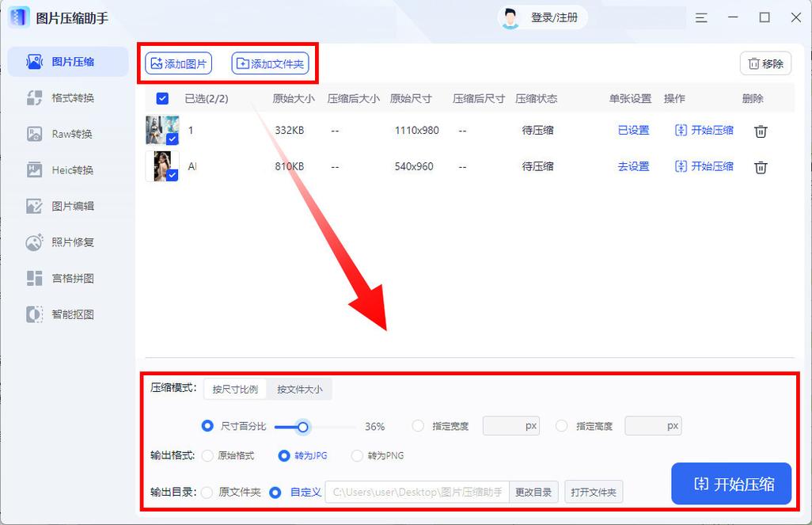812x525 pixels.
Task: Select the 宫格拼图 sidebar icon
Action: coord(35,278)
